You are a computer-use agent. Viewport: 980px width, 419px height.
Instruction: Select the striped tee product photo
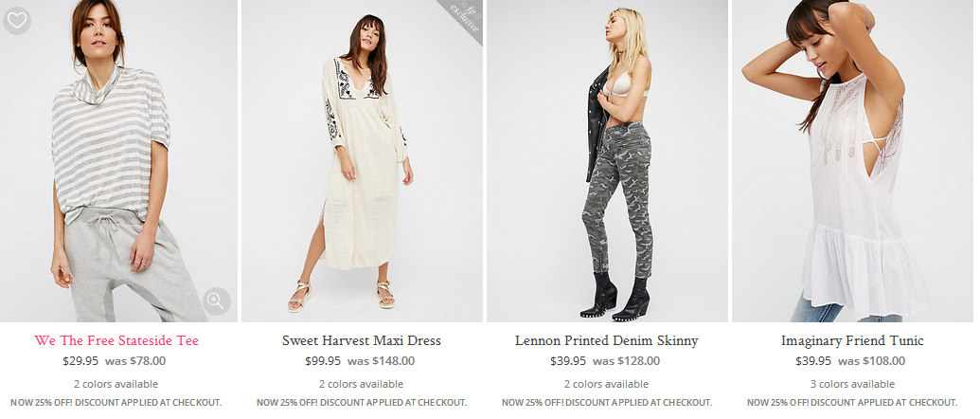coord(116,161)
